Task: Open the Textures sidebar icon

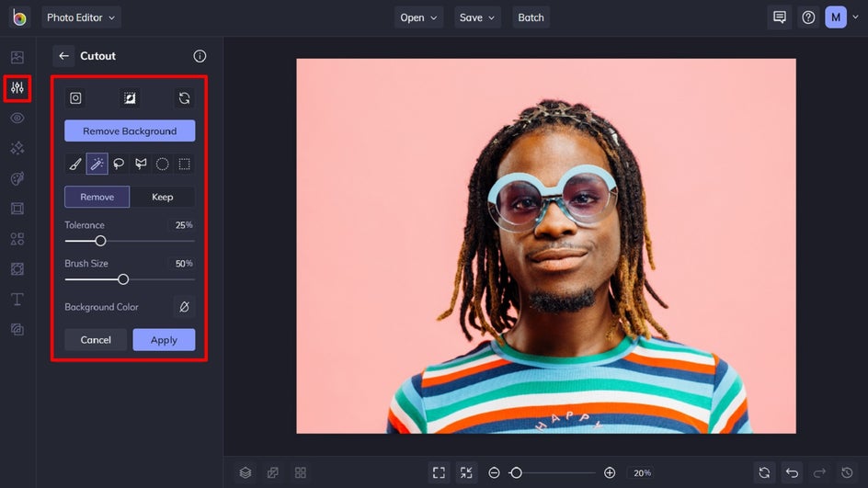Action: pos(17,269)
